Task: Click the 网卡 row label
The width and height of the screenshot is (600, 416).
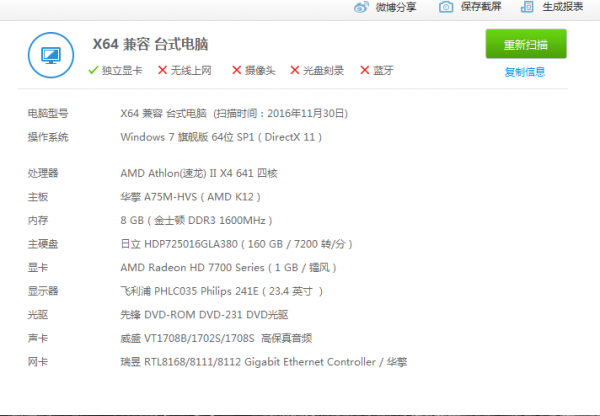Action: click(x=38, y=362)
